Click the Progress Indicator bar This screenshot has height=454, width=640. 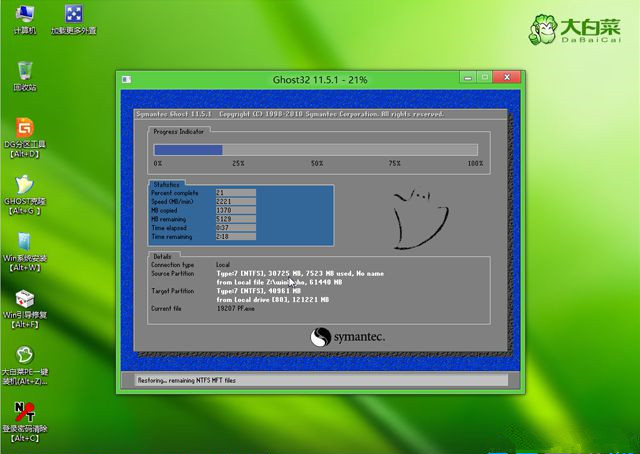click(x=316, y=150)
